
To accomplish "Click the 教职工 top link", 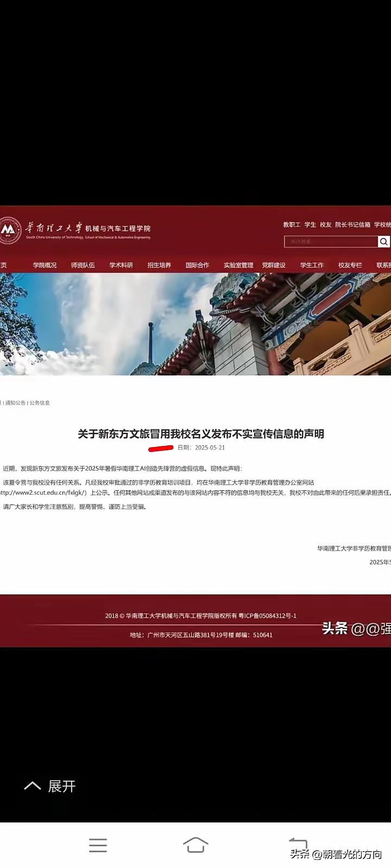I will coord(292,225).
